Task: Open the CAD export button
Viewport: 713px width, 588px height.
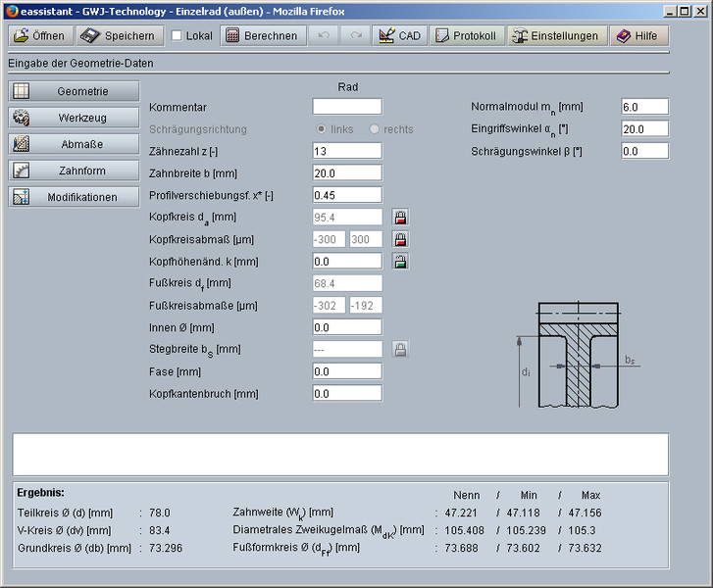Action: click(x=398, y=35)
